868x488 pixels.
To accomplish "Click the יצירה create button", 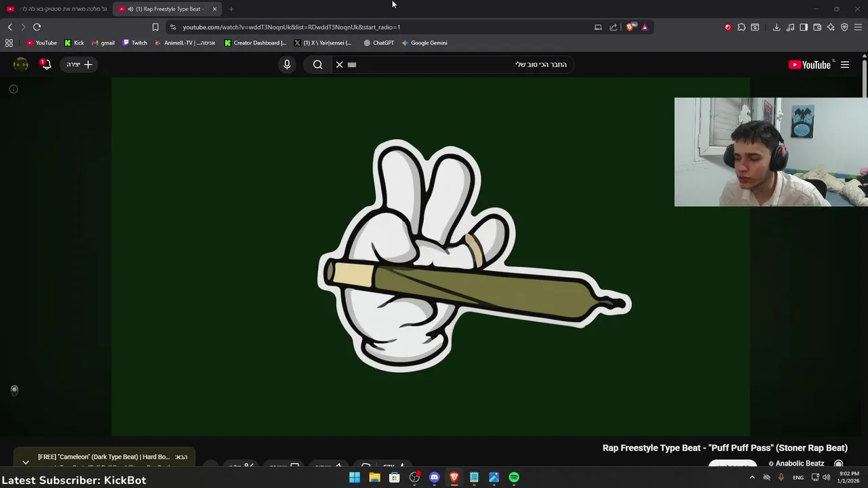I will 79,64.
